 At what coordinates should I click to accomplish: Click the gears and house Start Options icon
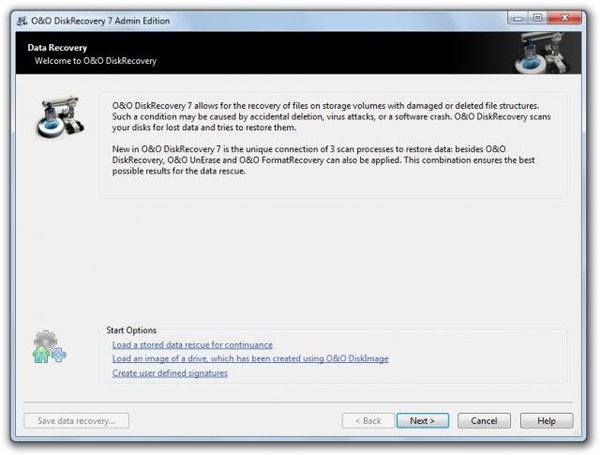(49, 347)
